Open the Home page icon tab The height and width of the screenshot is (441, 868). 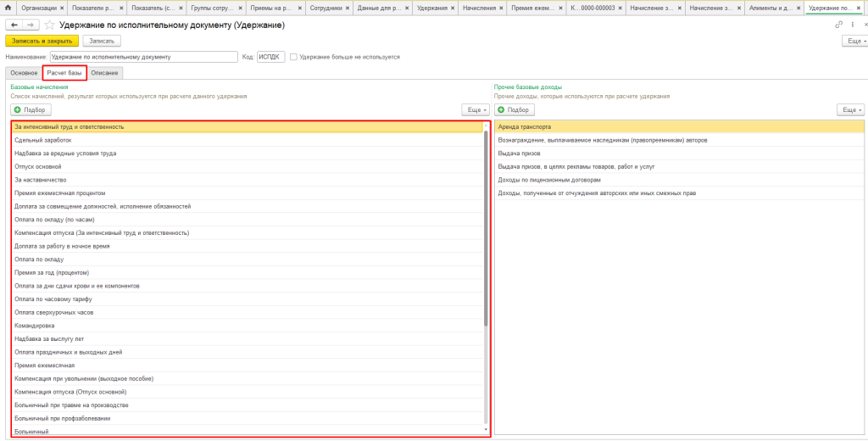click(x=8, y=8)
